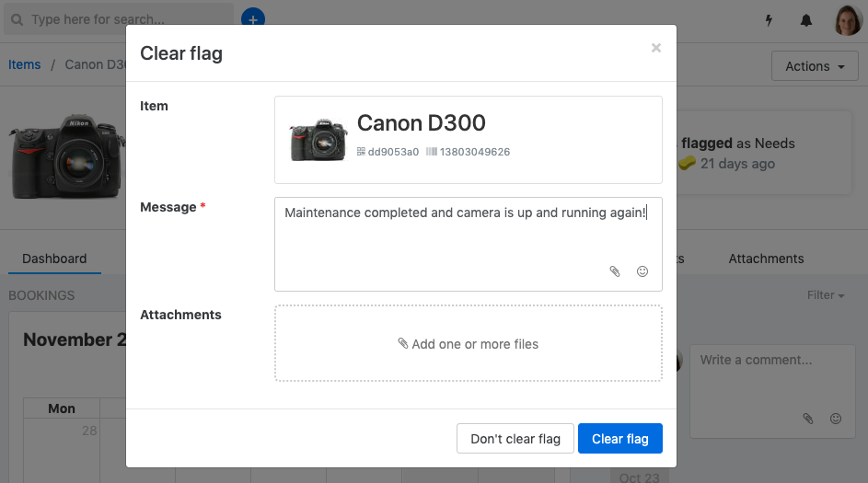The image size is (868, 483).
Task: Close the Clear flag dialog
Action: (656, 48)
